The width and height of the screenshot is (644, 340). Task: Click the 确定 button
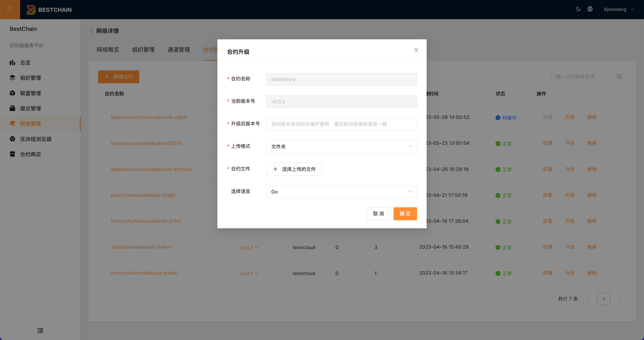coord(405,214)
